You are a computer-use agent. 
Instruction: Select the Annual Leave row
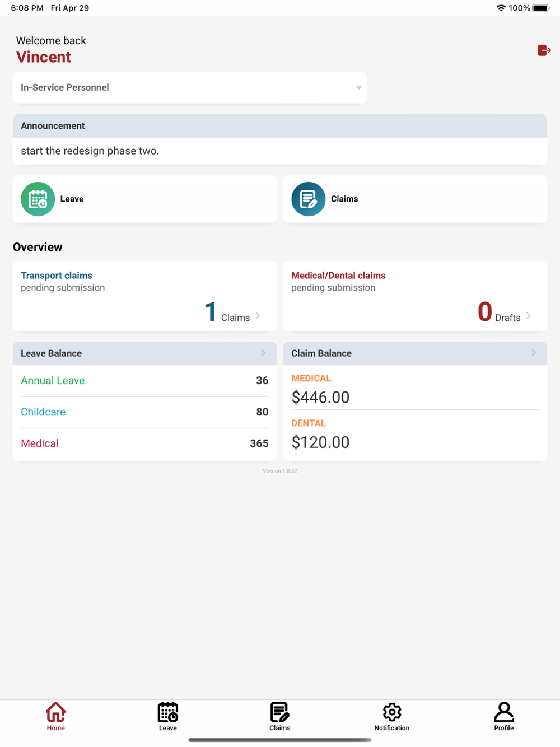144,381
